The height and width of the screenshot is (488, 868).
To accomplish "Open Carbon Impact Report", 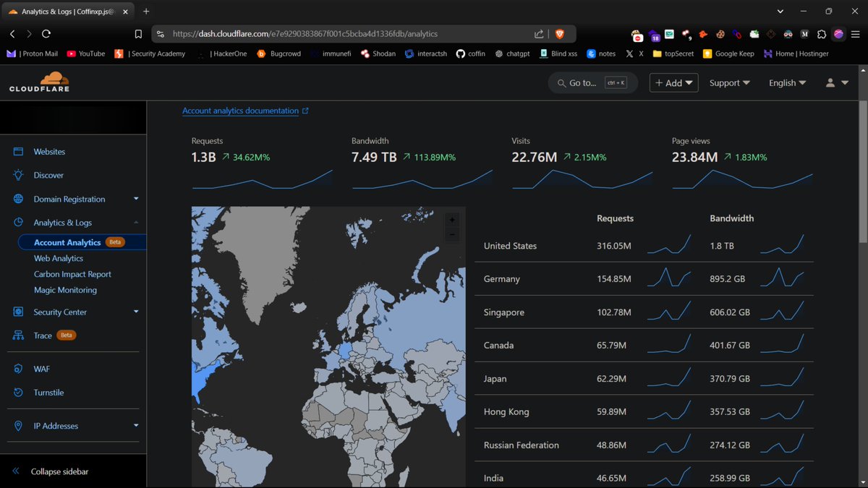I will 72,274.
